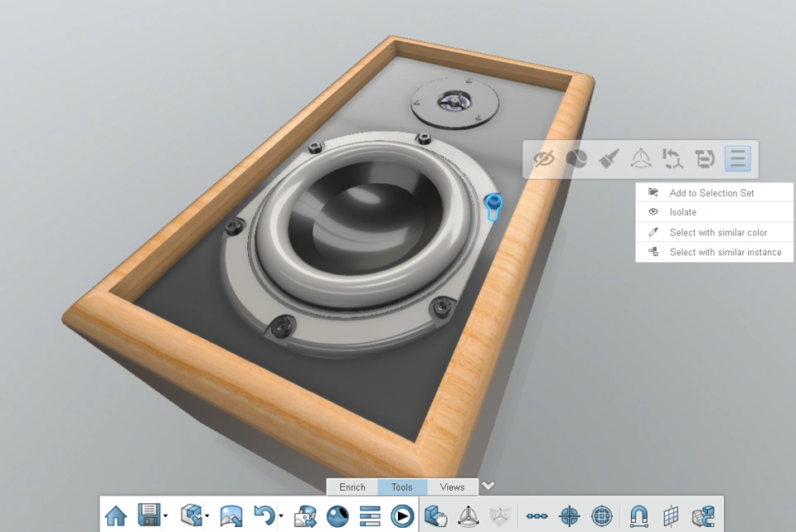The width and height of the screenshot is (796, 532).
Task: Start playback with the play button
Action: pyautogui.click(x=402, y=516)
